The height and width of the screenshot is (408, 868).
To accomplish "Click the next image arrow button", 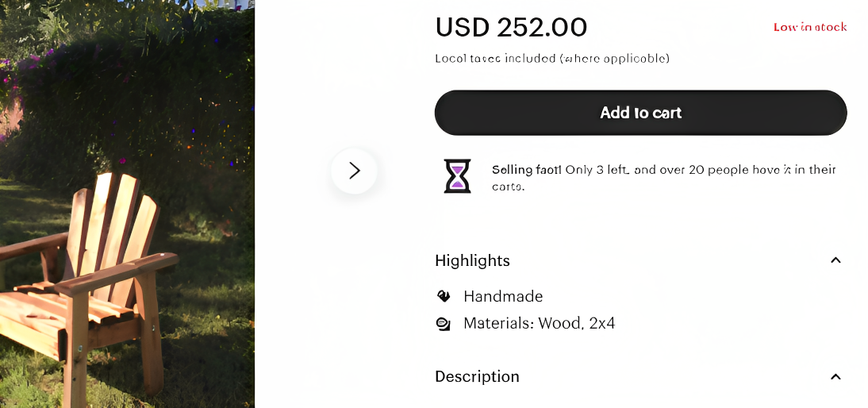I will 354,171.
